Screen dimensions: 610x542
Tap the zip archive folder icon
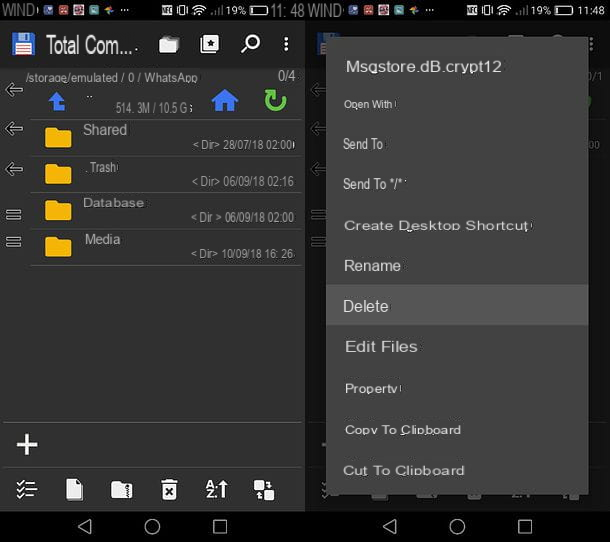tap(122, 490)
